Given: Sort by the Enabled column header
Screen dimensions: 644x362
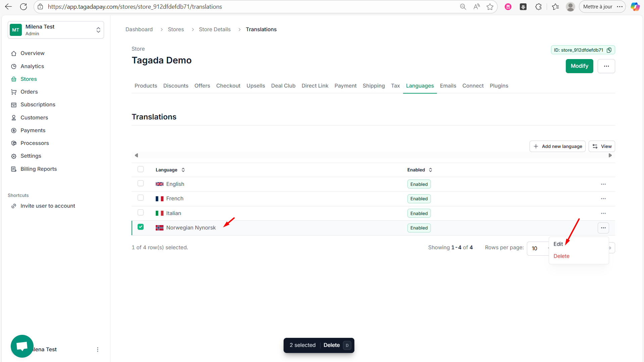Looking at the screenshot, I should (x=419, y=170).
